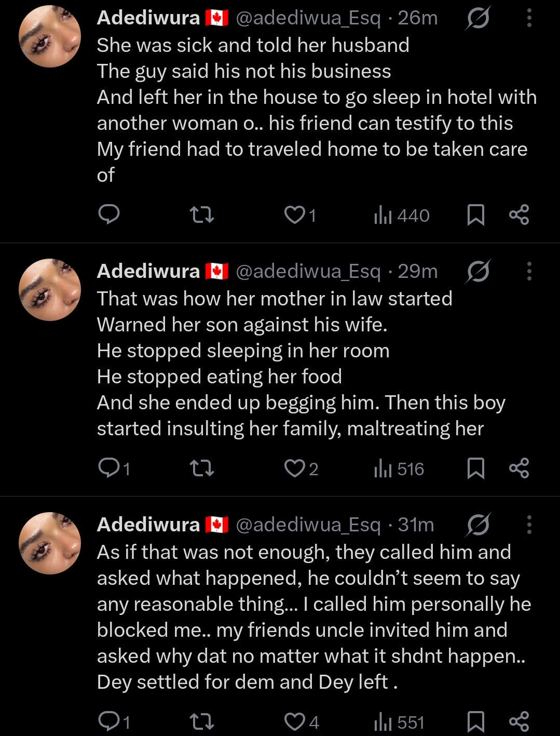
Task: Share the tweet posted 26m ago
Action: [x=519, y=215]
